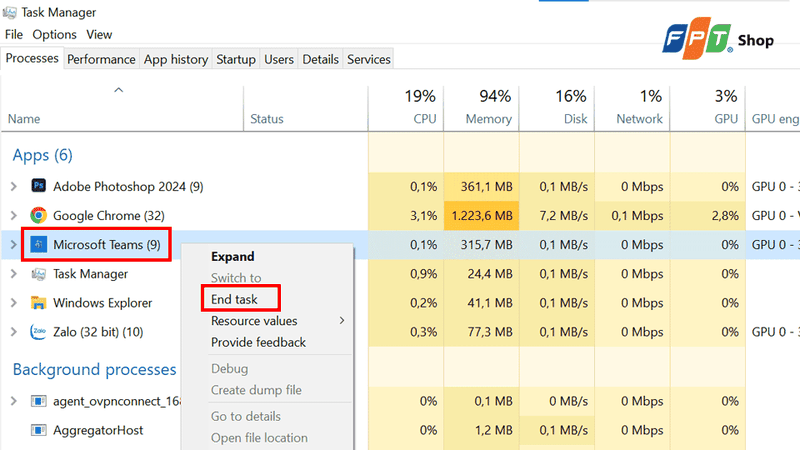800x450 pixels.
Task: Click Photoshop's 361,1 MB memory cell
Action: 481,187
